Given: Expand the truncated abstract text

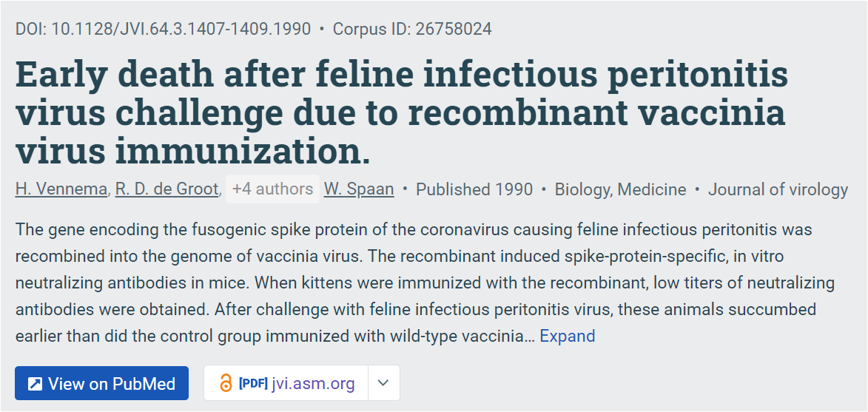Looking at the screenshot, I should click(568, 336).
